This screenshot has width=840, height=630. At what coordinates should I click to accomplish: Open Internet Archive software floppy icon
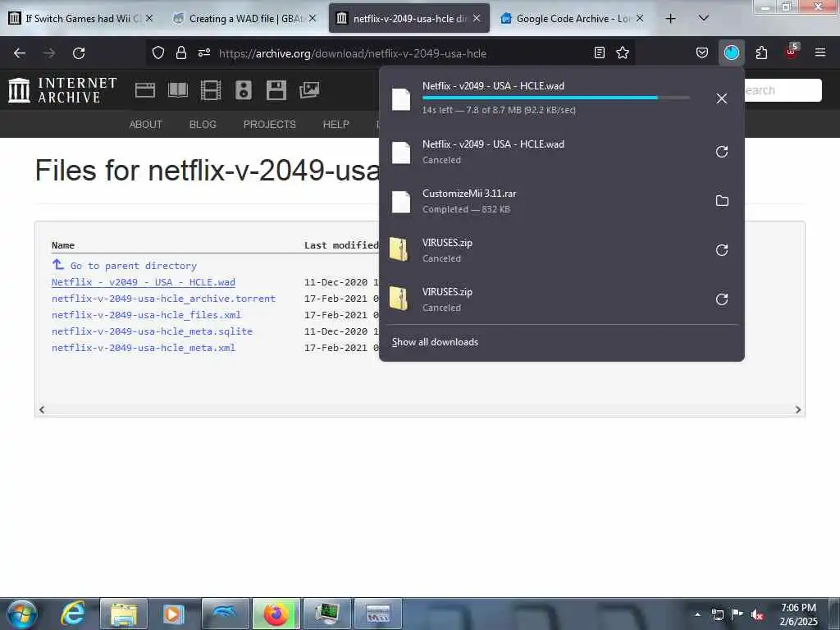276,90
